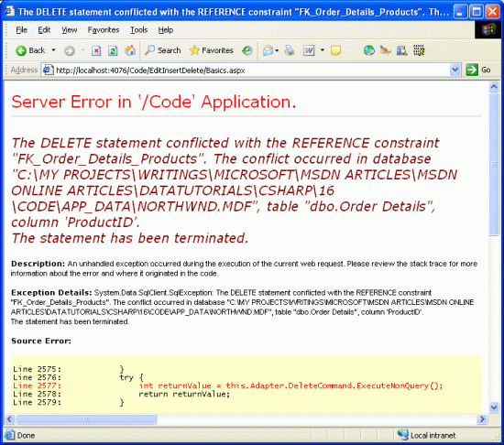The width and height of the screenshot is (504, 445).
Task: Click the 'Server Error in '/Code' Application.' heading
Action: click(x=154, y=102)
